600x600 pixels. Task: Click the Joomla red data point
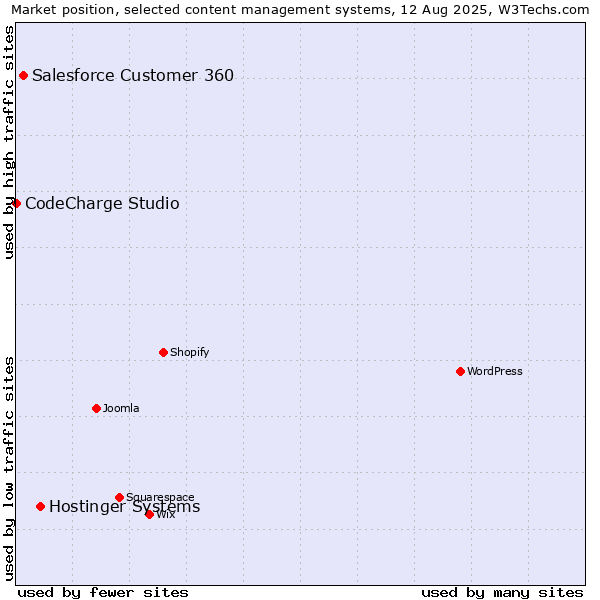96,408
